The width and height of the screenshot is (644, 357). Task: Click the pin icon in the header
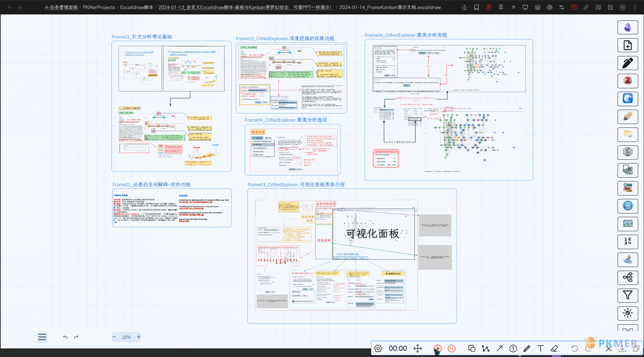point(501,7)
